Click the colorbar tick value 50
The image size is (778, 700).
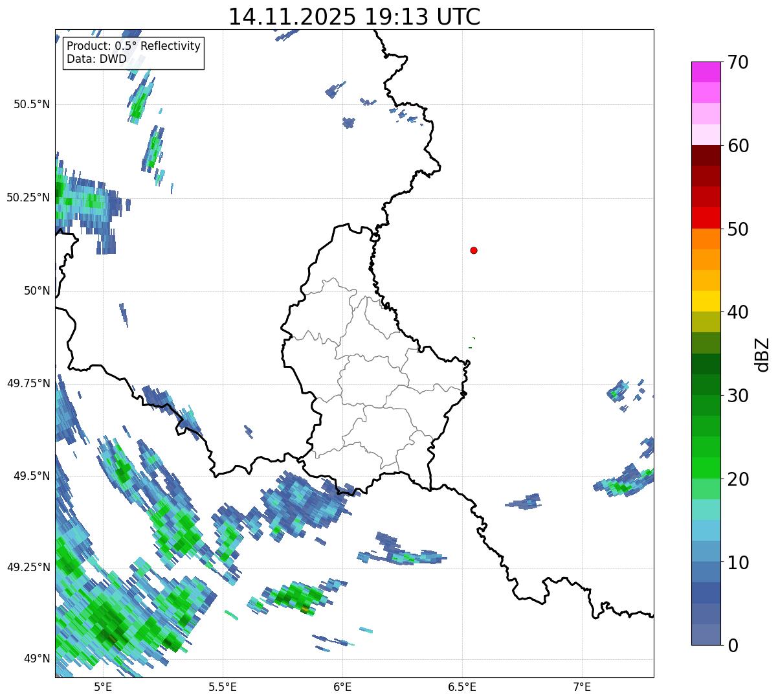(738, 229)
